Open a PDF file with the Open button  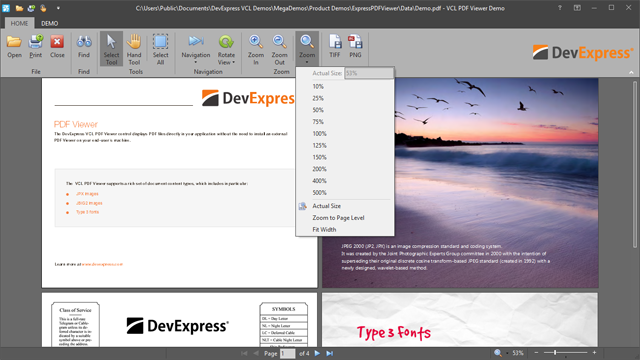(x=14, y=47)
